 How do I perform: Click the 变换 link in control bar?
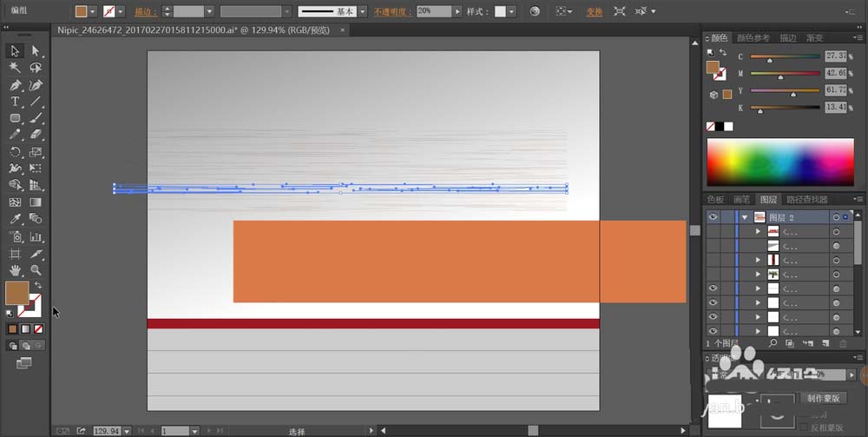pyautogui.click(x=594, y=11)
